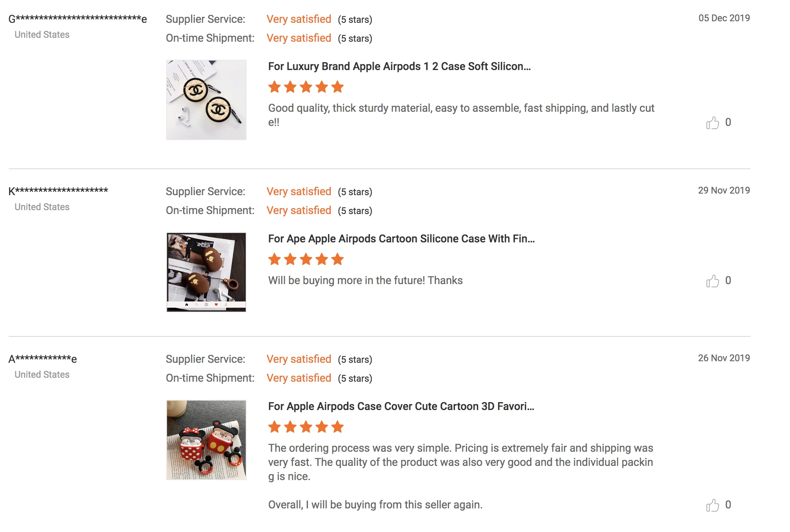Click star rating under Luxury Brand Airpods case
The height and width of the screenshot is (532, 790).
point(306,87)
